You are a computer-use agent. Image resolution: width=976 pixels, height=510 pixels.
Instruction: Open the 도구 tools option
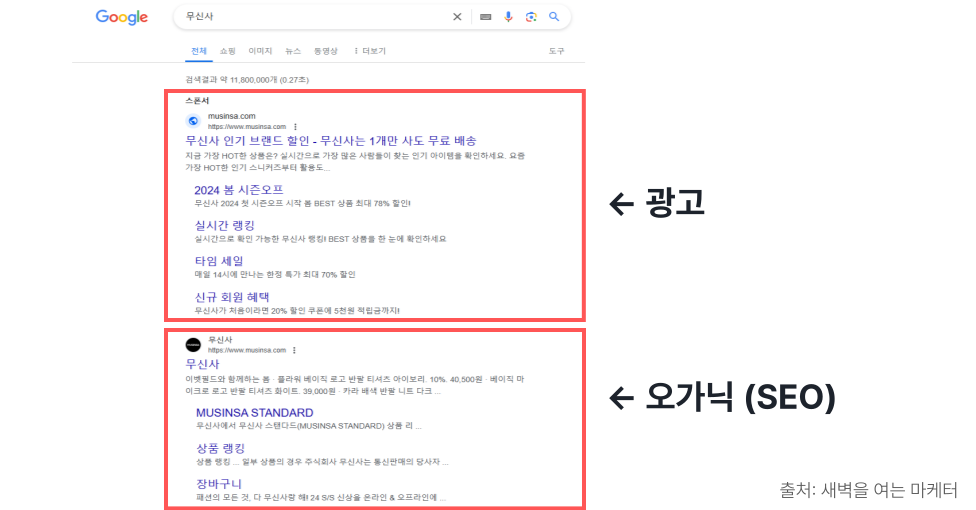click(x=556, y=51)
